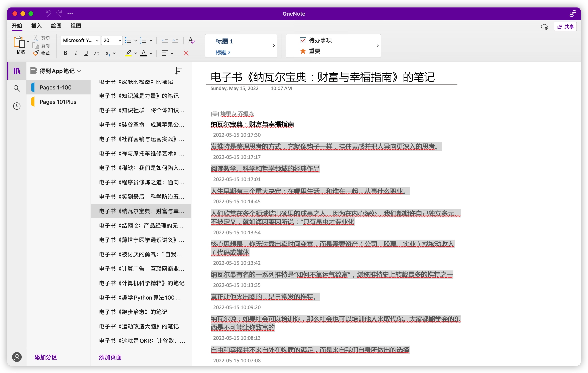Apply numbered list formatting
The height and width of the screenshot is (373, 588).
point(143,40)
